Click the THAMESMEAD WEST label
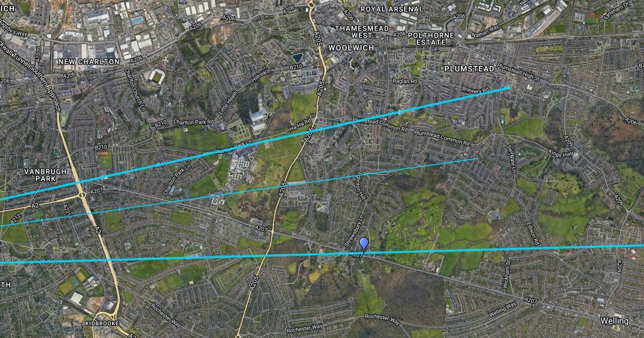 [354, 32]
